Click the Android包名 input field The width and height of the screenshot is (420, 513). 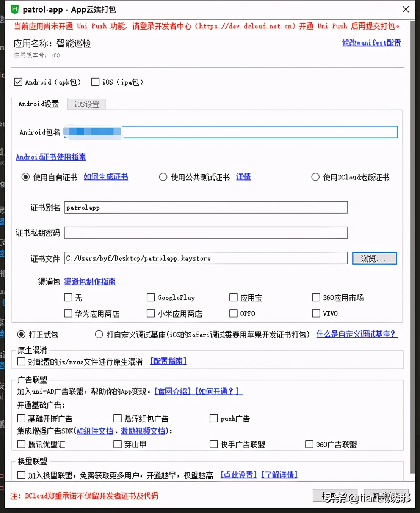tap(231, 132)
